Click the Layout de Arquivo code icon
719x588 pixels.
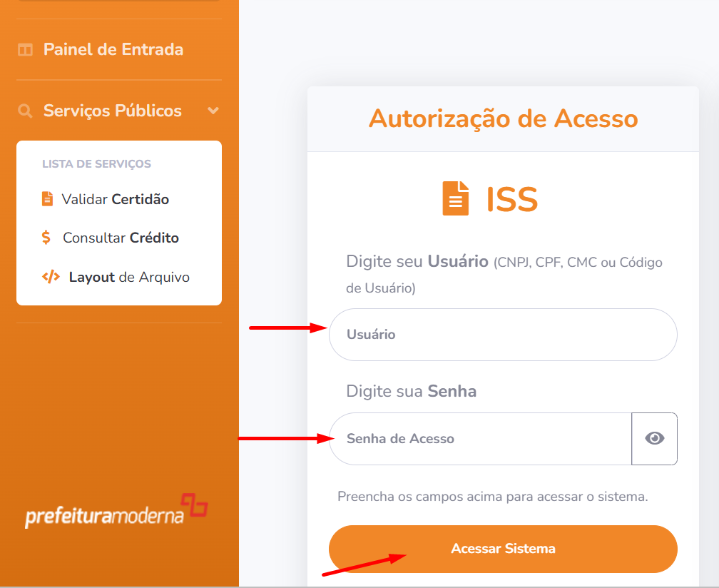(x=51, y=277)
